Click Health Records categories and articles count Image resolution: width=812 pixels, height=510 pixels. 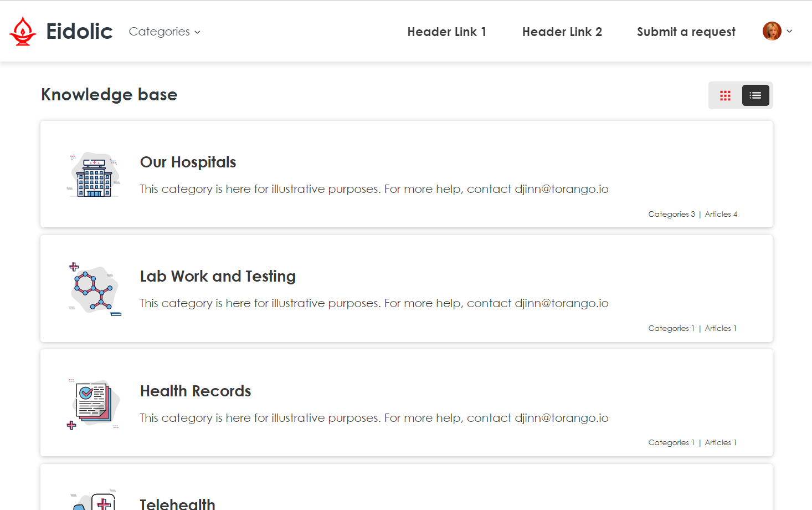(692, 442)
